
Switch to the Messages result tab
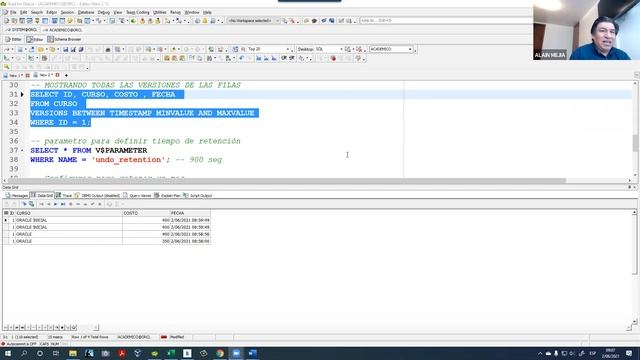17,196
